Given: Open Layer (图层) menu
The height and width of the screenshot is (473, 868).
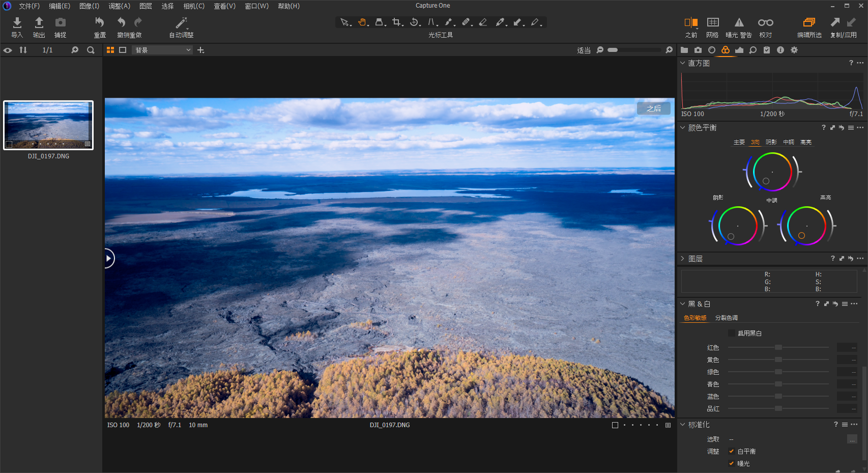Looking at the screenshot, I should (x=146, y=6).
